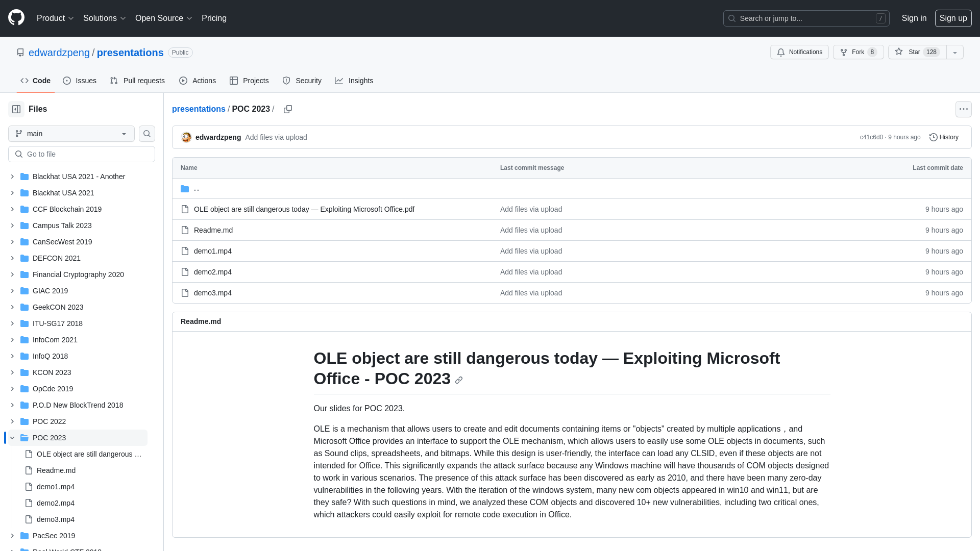Open the Solutions menu
The width and height of the screenshot is (980, 551).
[105, 18]
